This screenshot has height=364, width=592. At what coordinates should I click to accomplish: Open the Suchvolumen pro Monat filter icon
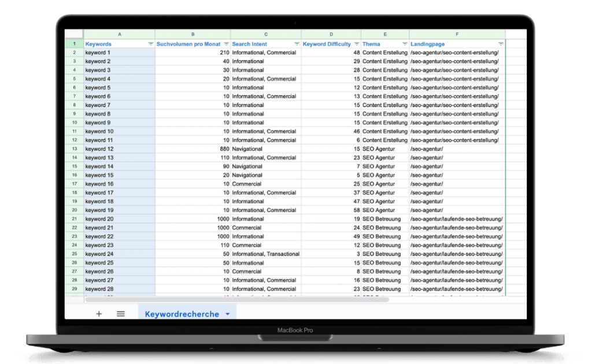tap(226, 44)
